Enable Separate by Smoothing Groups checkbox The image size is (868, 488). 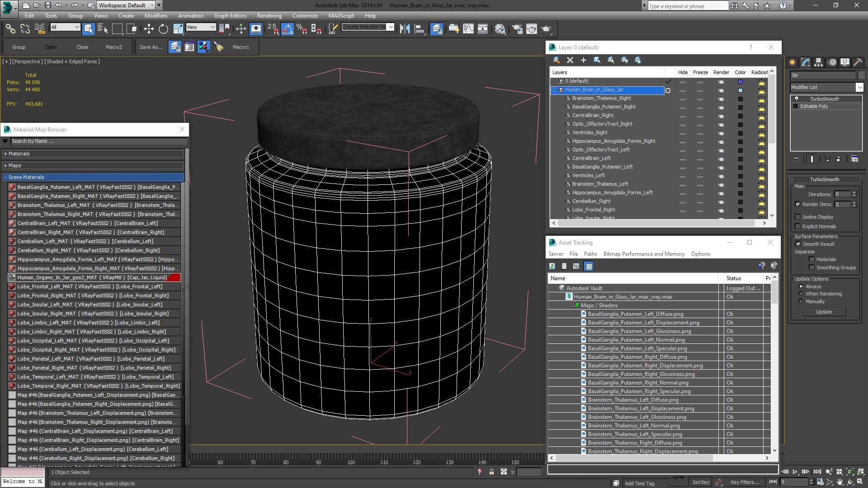click(812, 267)
